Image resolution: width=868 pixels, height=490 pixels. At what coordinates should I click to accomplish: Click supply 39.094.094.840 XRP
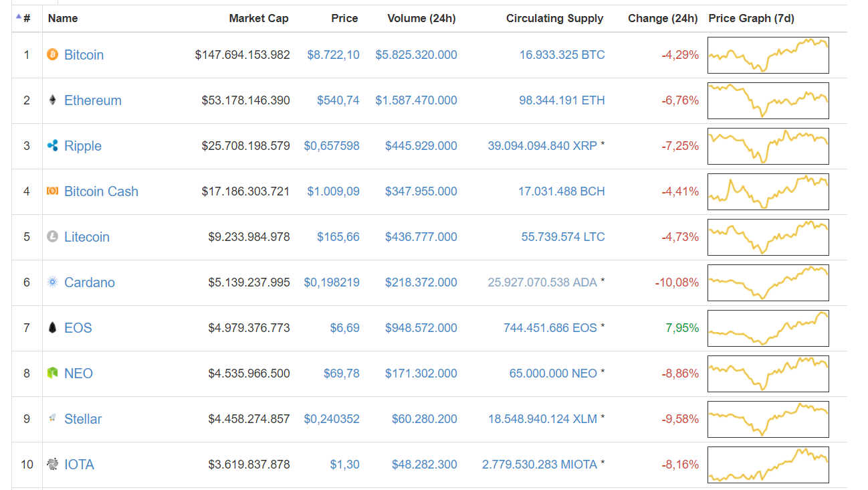coord(542,146)
